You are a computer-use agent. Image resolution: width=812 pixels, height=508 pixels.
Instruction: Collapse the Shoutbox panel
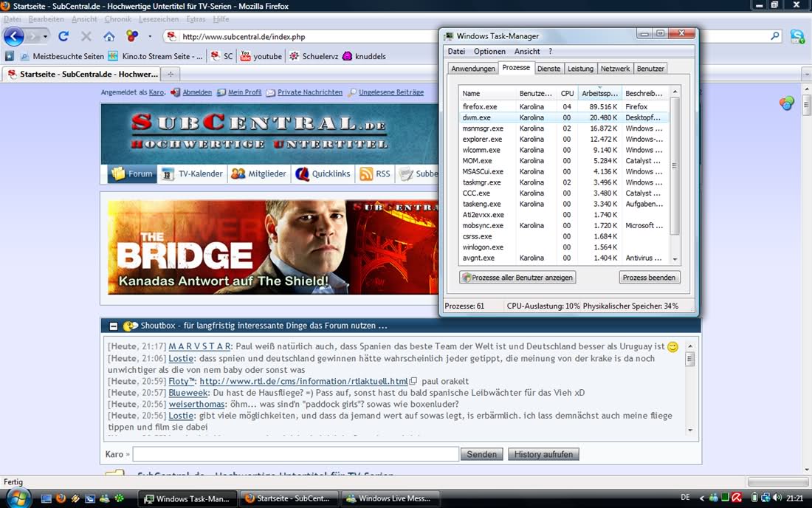coord(114,326)
